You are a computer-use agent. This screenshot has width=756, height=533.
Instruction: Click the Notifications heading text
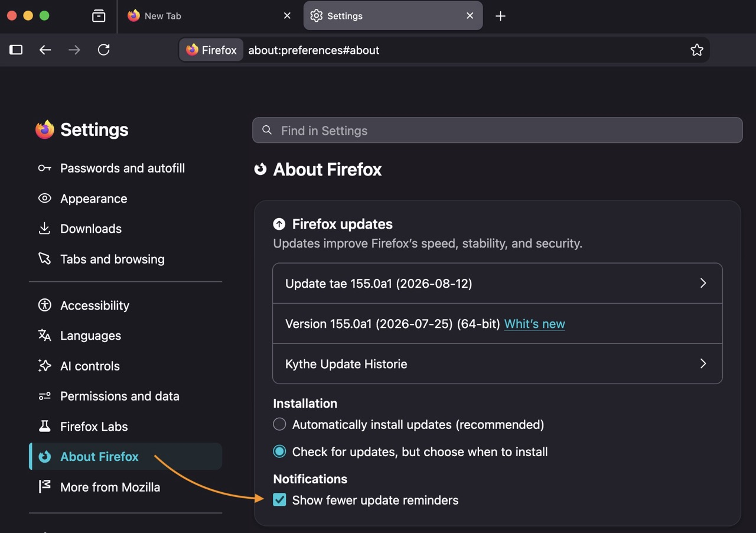(310, 479)
